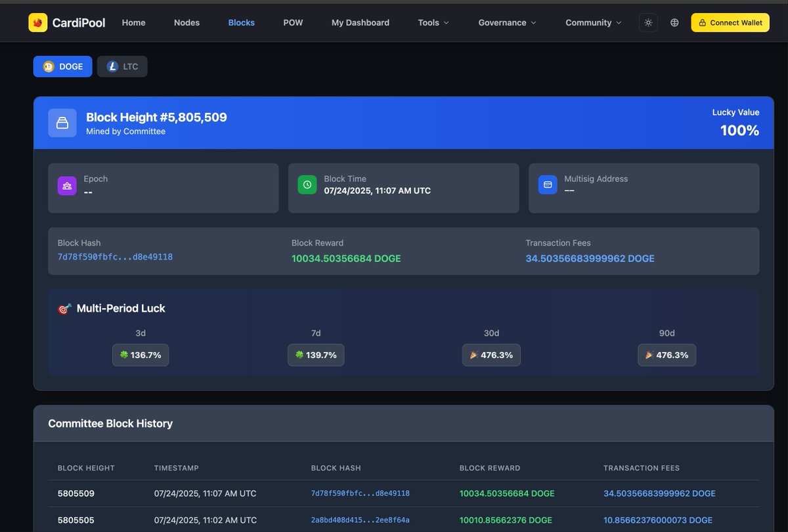
Task: Click the CardiPool brand name
Action: click(79, 22)
